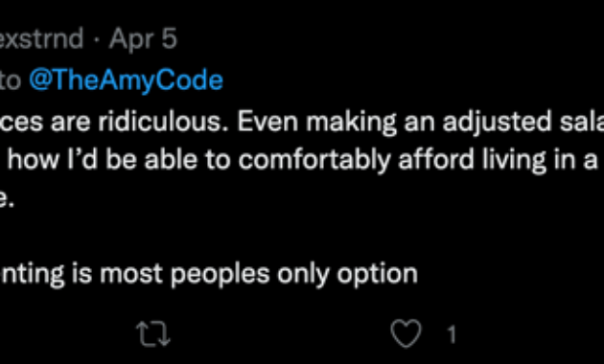Viewport: 604px width, 364px height.
Task: Select the 'Replying to' label before @TheAmyCode
Action: pos(10,80)
